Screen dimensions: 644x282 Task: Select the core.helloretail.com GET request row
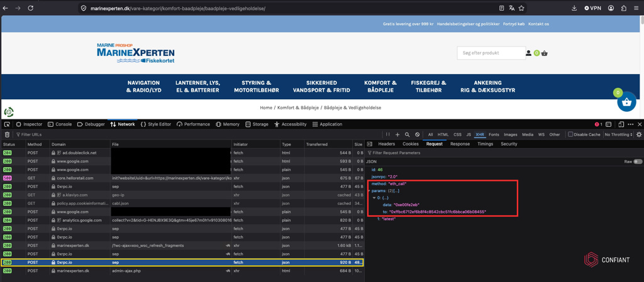(182, 178)
